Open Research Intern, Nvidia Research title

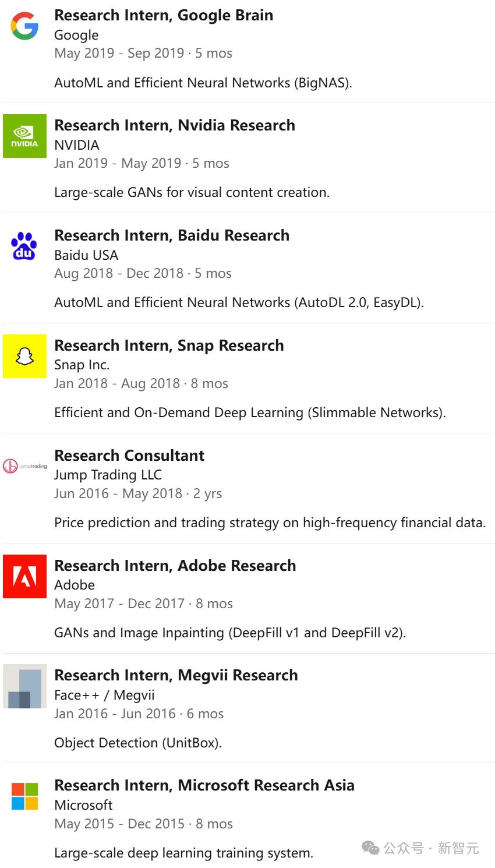(175, 125)
